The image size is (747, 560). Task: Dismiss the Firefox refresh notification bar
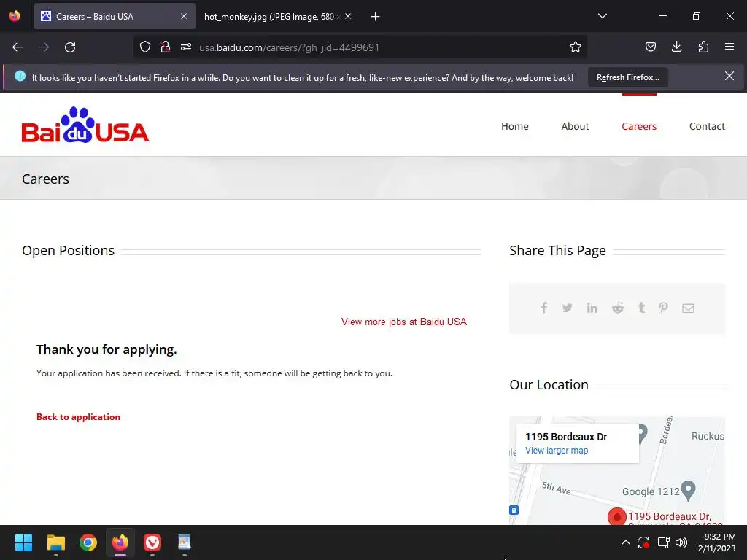(729, 76)
